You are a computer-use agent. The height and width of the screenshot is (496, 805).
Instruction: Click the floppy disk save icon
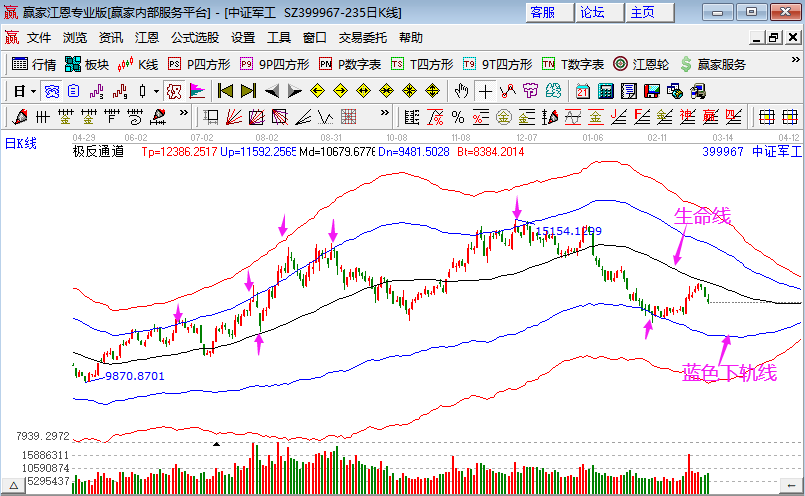652,91
